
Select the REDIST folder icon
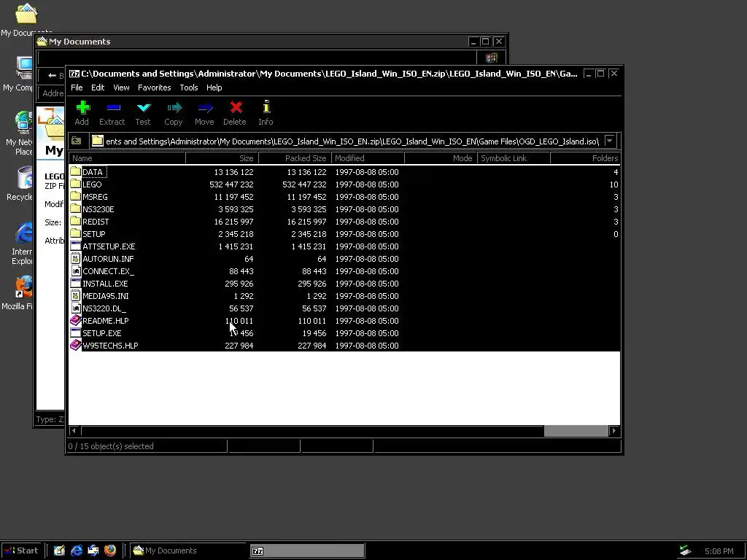tap(75, 221)
